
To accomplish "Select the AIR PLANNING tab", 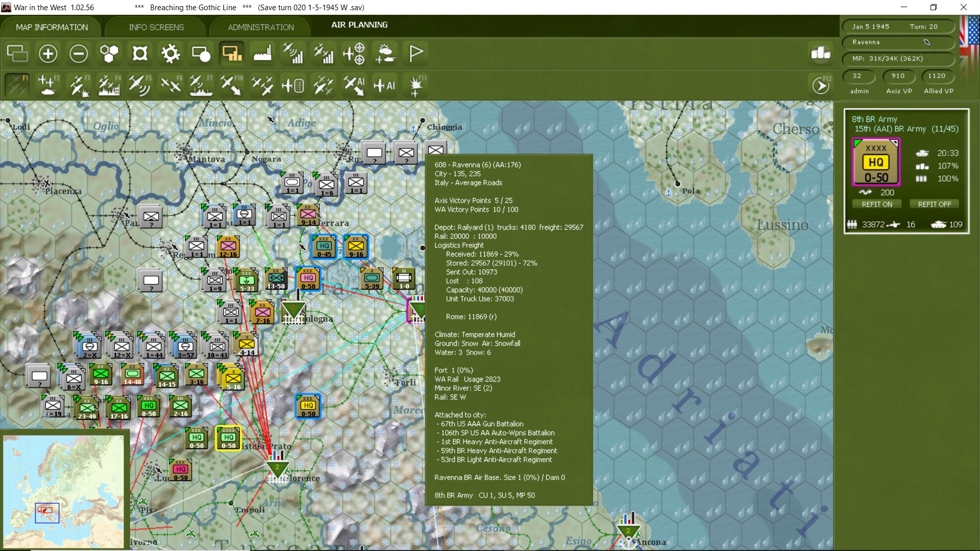I will click(x=359, y=25).
